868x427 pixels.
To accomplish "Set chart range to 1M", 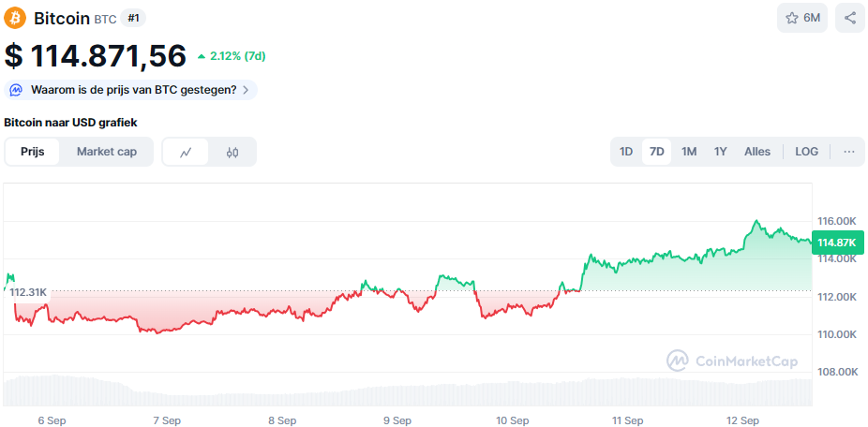I will click(x=689, y=152).
